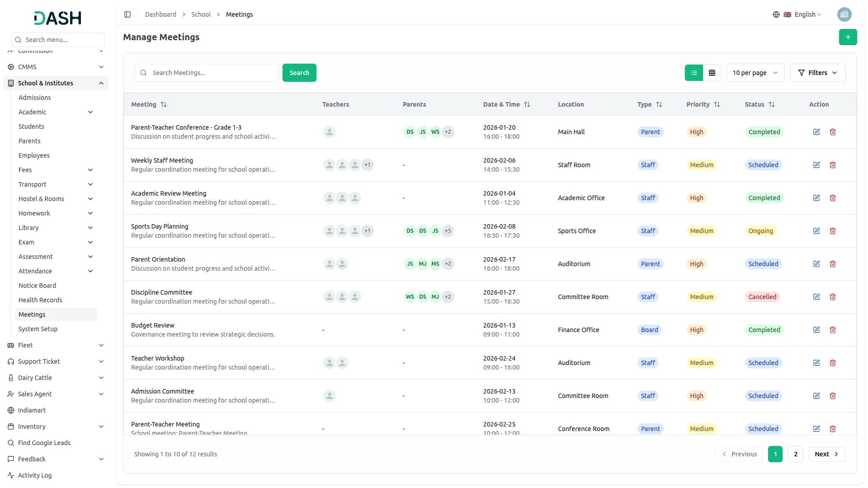
Task: Go to the Next results page
Action: pyautogui.click(x=827, y=454)
